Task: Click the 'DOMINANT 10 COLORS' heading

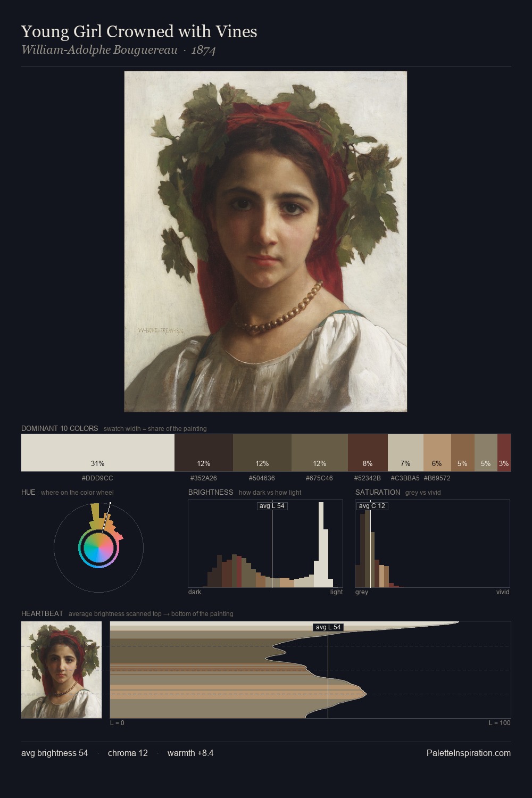Action: coord(60,428)
